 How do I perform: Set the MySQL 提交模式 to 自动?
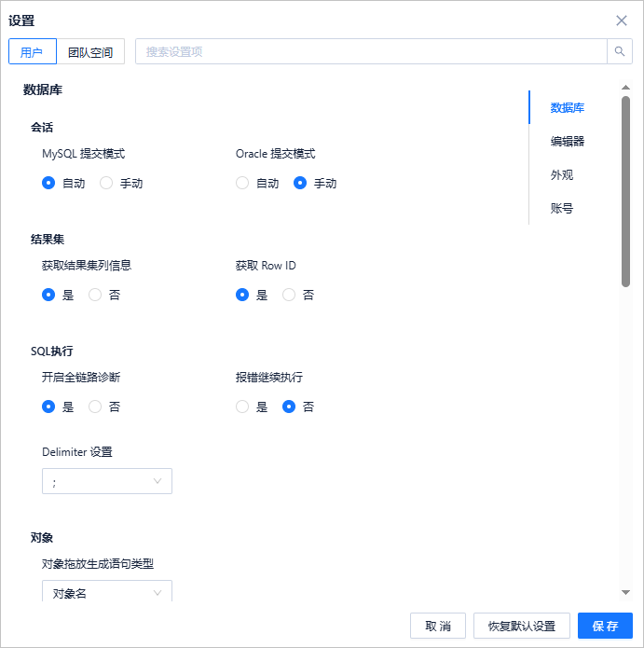point(48,183)
